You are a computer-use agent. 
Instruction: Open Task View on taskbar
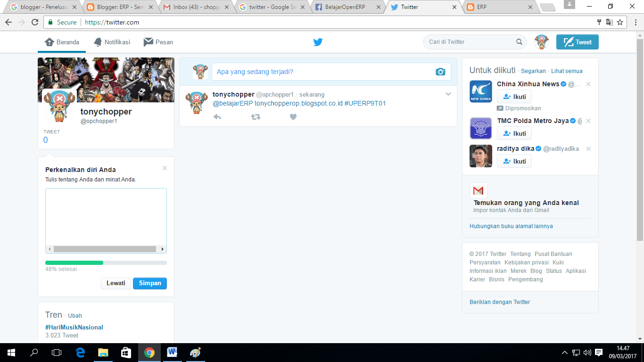click(57, 353)
